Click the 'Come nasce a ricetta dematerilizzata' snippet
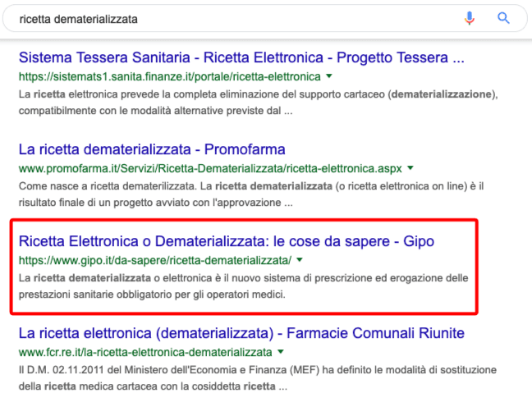532x402 pixels. click(x=246, y=194)
